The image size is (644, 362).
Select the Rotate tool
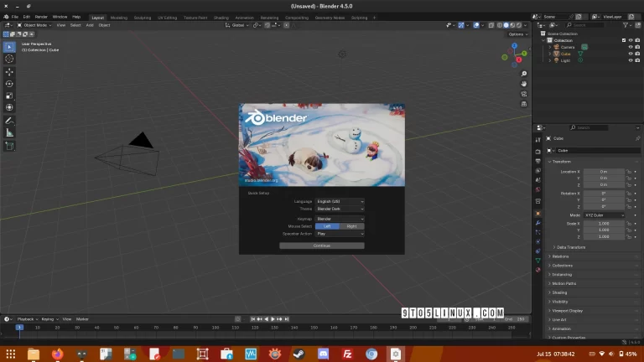click(x=9, y=84)
